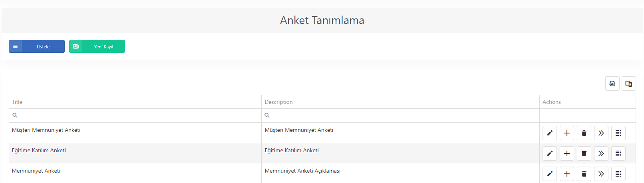Edit the Müşteri Memnuniyet Anketi row
This screenshot has width=644, height=183.
click(x=550, y=133)
